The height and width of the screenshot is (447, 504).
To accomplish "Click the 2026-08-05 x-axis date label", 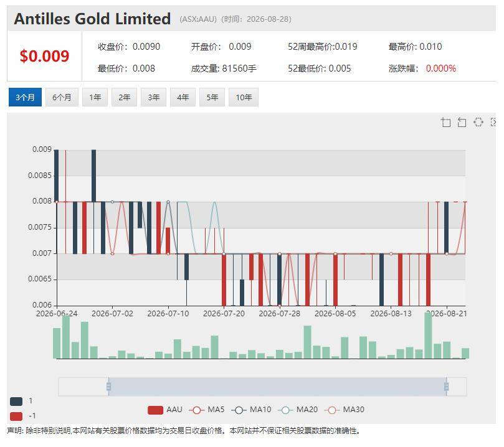I will 335,314.
